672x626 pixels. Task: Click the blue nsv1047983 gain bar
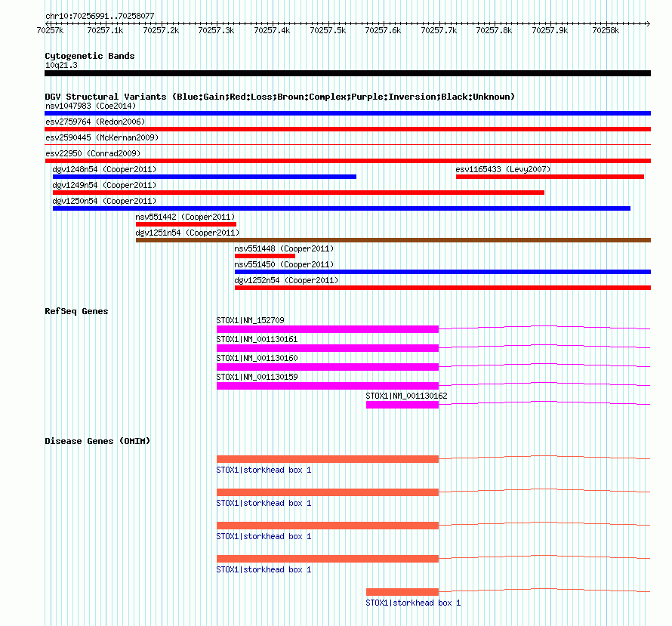point(347,113)
